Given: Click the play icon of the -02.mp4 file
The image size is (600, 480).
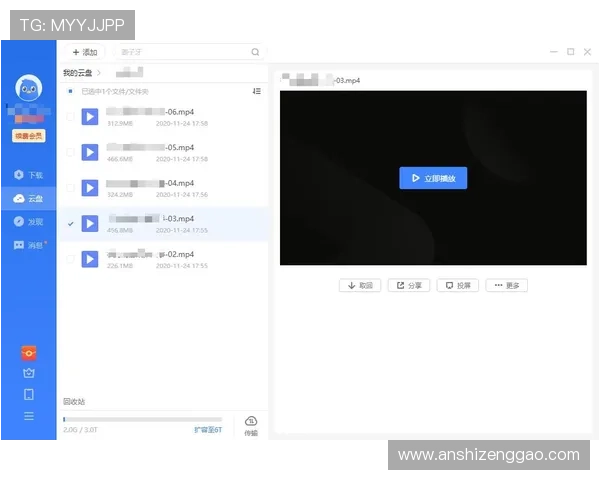Looking at the screenshot, I should click(x=89, y=259).
